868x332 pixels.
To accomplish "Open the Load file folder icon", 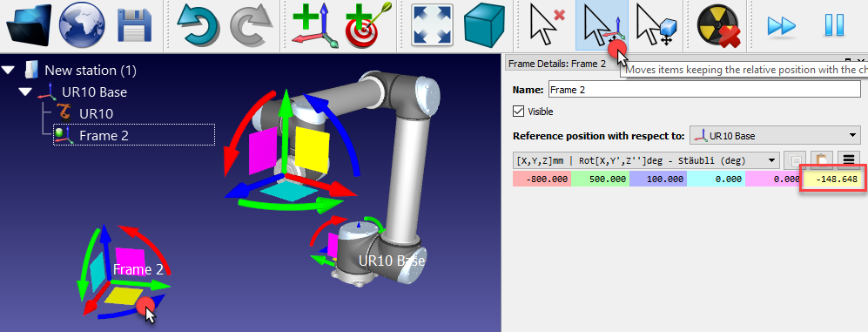I will (28, 25).
